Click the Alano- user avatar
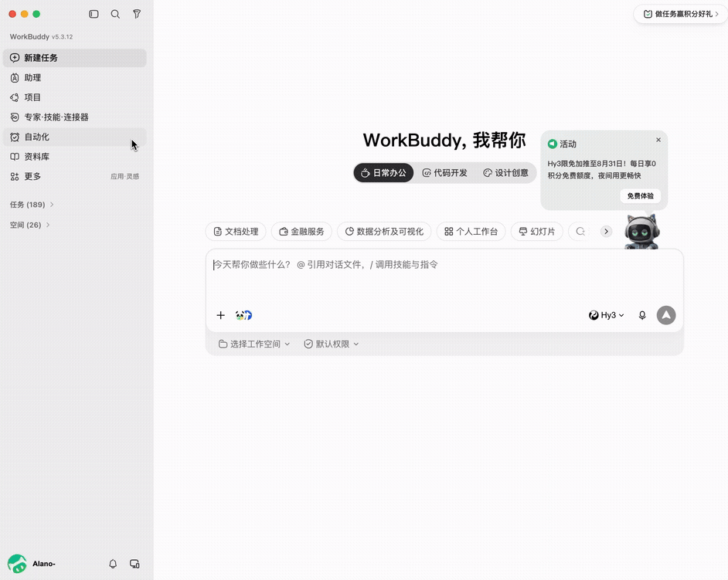Viewport: 728px width, 580px height. [17, 564]
